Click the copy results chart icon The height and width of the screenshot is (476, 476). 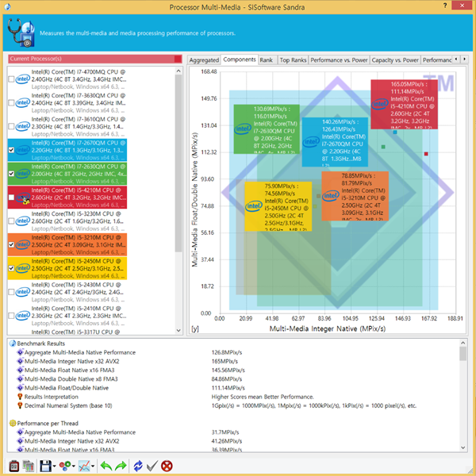tap(29, 466)
